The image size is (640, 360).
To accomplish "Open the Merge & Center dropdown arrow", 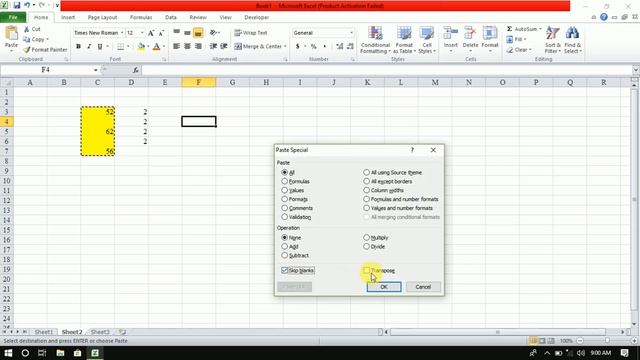I will pos(285,47).
